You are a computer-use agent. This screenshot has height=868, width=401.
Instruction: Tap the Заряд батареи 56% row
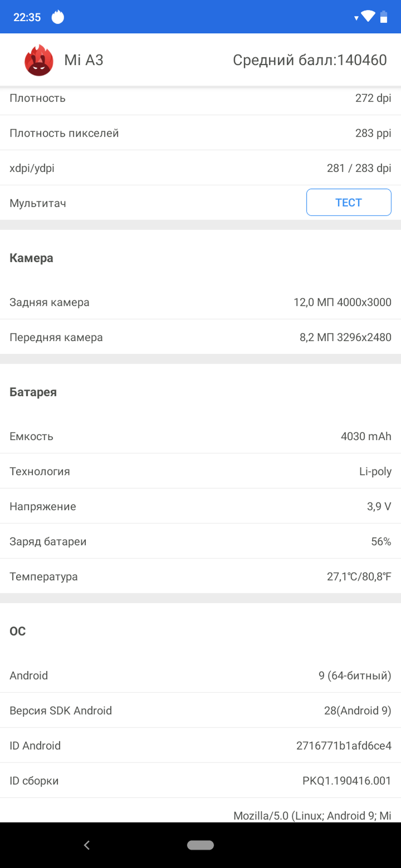[200, 541]
